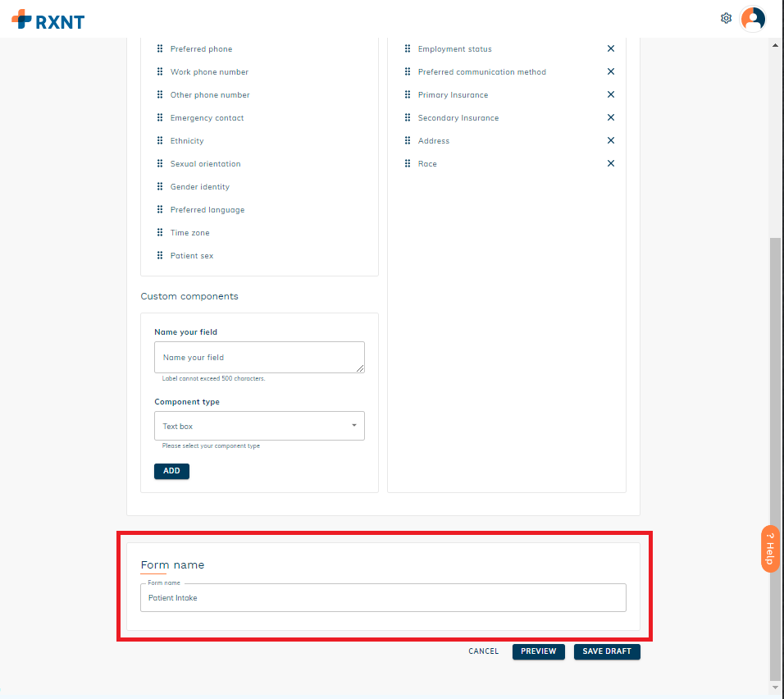Viewport: 784px width, 699px height.
Task: Grab drag handle for Address
Action: pos(408,140)
